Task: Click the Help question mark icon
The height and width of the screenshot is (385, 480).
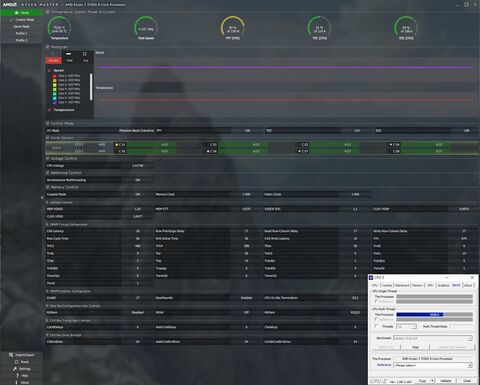Action: point(17,376)
